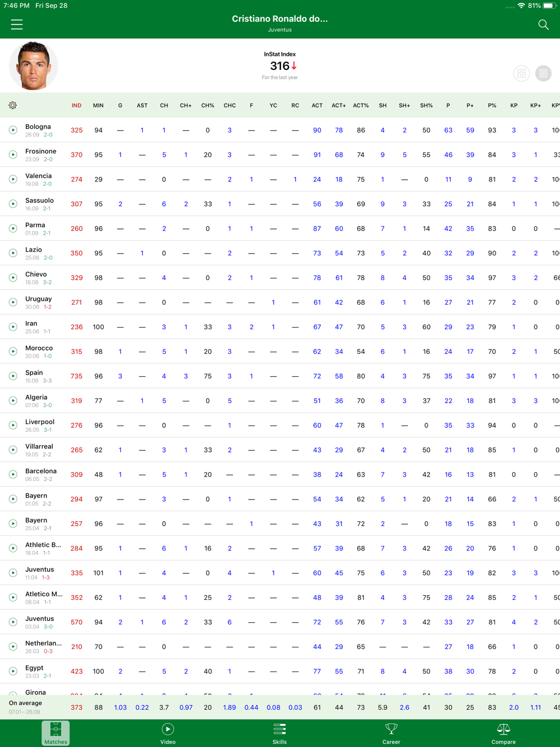Screen dimensions: 560x747
Task: Sort table by ACT+ column
Action: [x=339, y=105]
